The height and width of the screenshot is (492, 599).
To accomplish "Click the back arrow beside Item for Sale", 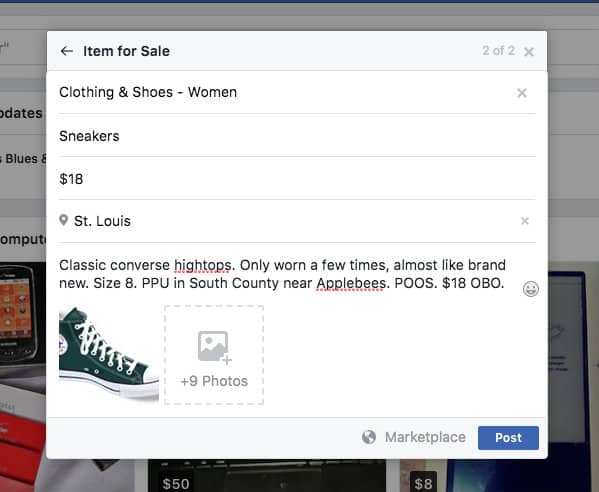I will [x=67, y=51].
